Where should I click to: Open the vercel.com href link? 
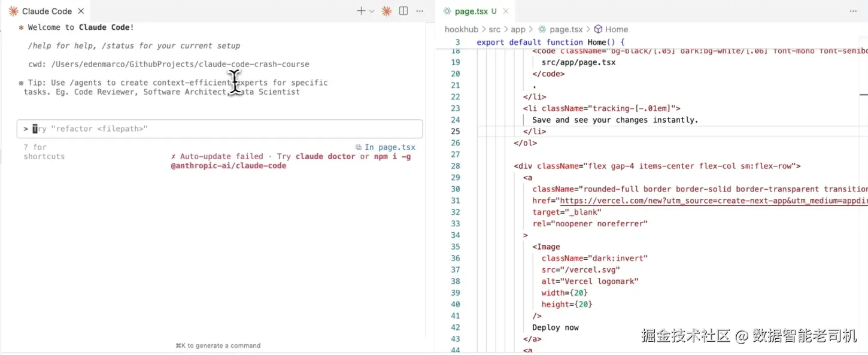click(714, 201)
